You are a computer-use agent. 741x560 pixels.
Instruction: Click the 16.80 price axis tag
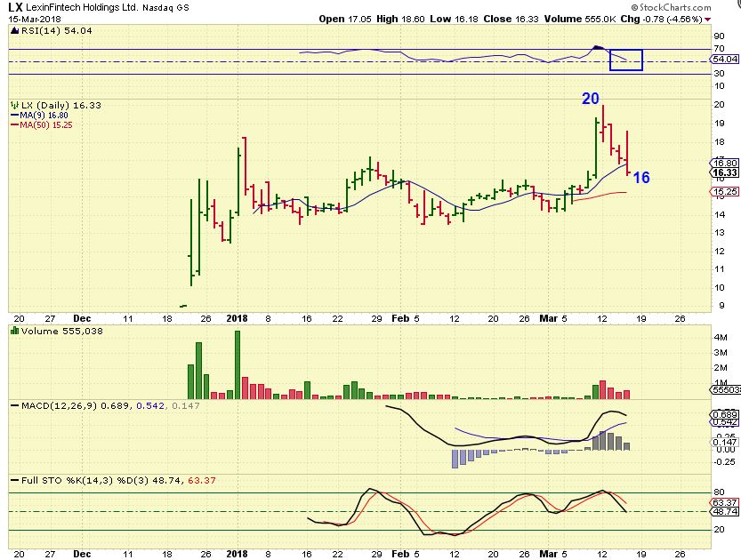pyautogui.click(x=724, y=163)
